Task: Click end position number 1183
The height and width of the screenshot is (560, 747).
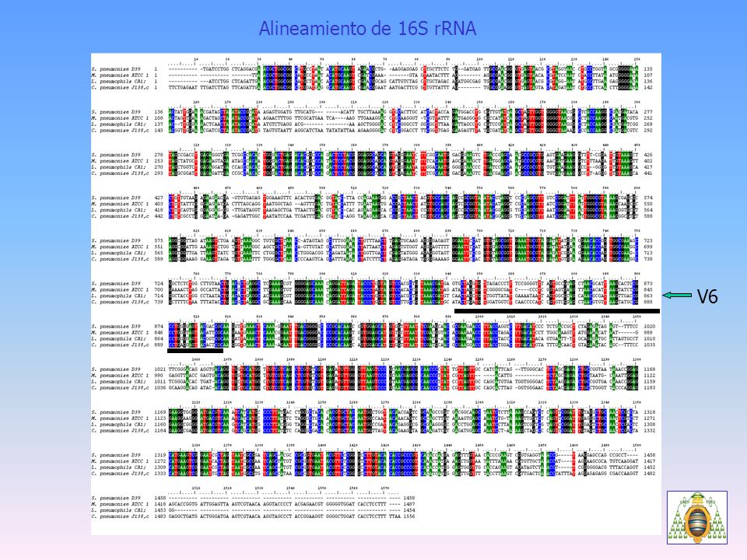Action: click(649, 387)
